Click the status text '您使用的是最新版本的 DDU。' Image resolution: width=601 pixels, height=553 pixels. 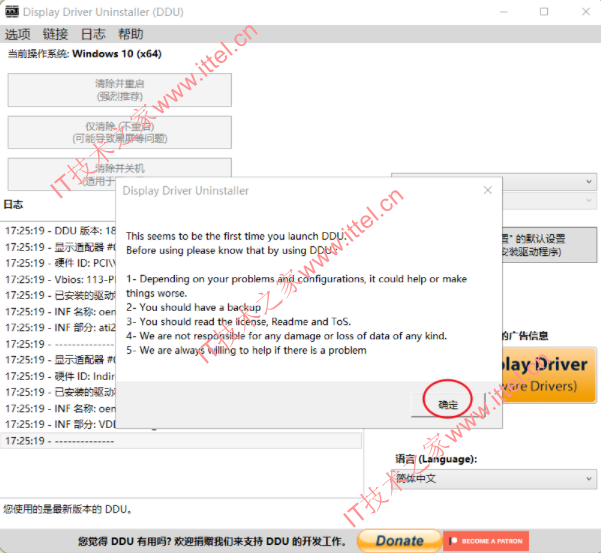pyautogui.click(x=68, y=509)
